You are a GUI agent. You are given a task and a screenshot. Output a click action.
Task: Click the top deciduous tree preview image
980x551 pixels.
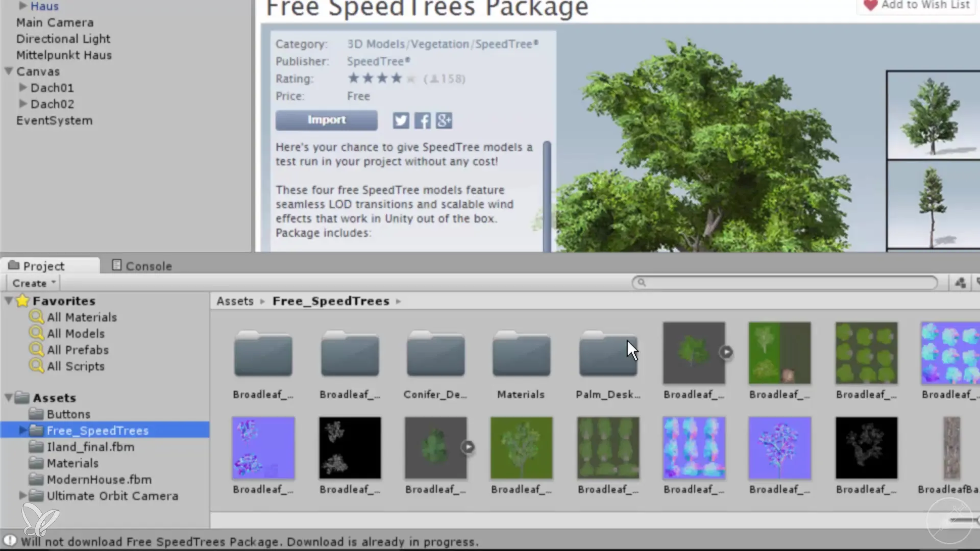(x=933, y=116)
